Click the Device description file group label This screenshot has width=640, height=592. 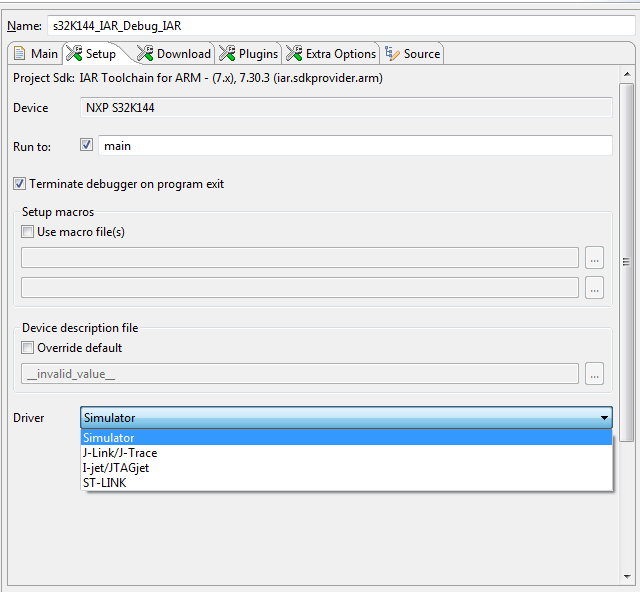[80, 328]
